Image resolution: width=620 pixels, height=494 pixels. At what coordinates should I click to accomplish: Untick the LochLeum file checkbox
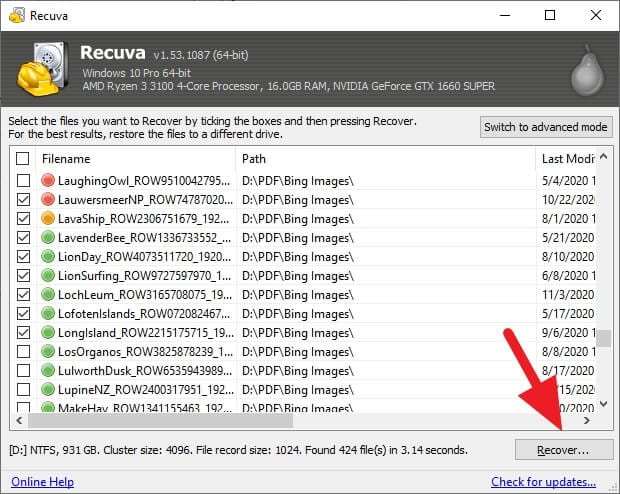(23, 294)
